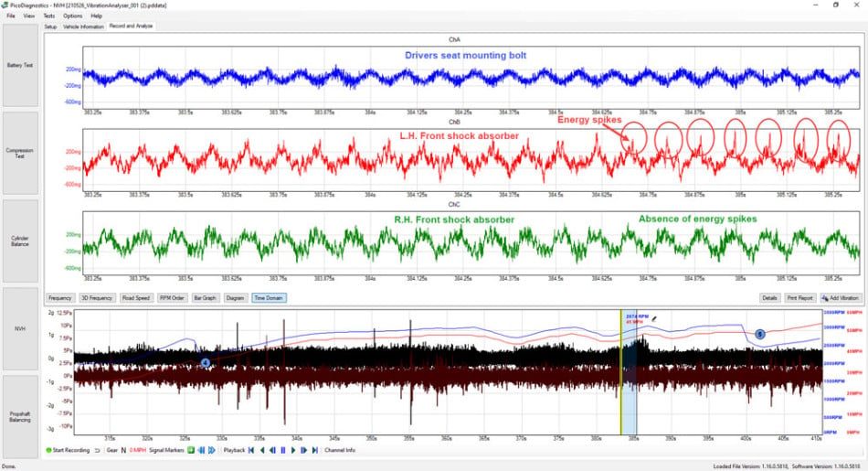Click signal marker 5 on the timeline
This screenshot has width=868, height=471.
click(x=760, y=334)
